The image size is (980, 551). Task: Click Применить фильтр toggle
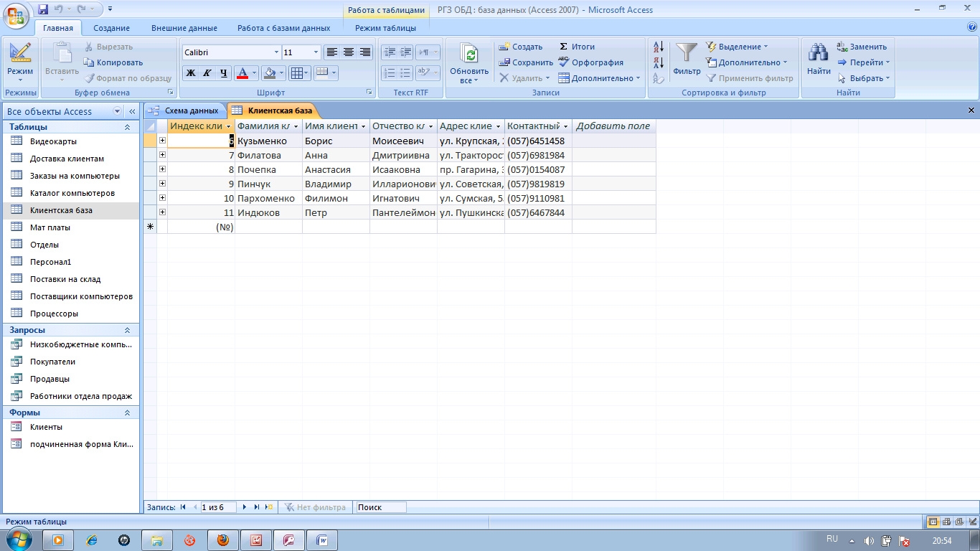[x=750, y=78]
